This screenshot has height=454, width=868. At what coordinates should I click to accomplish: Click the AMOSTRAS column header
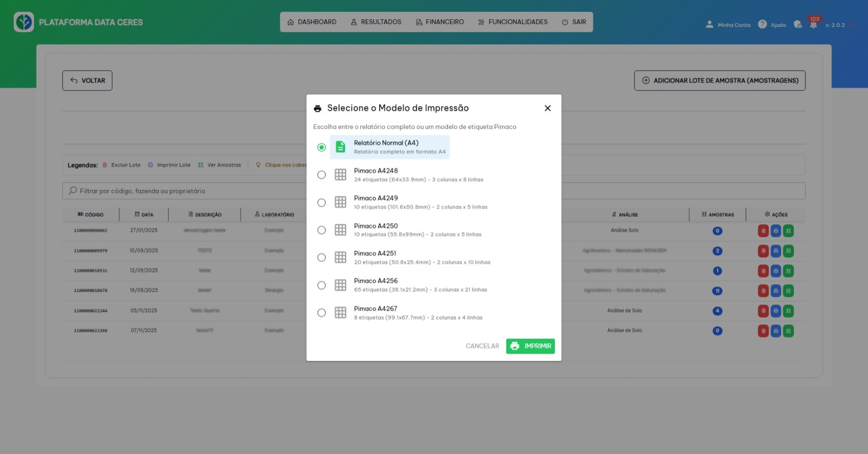click(718, 215)
